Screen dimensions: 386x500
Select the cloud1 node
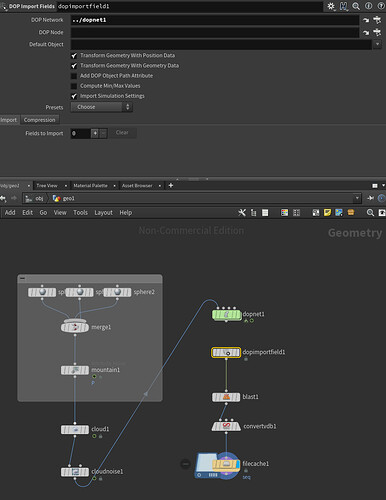[x=75, y=429]
